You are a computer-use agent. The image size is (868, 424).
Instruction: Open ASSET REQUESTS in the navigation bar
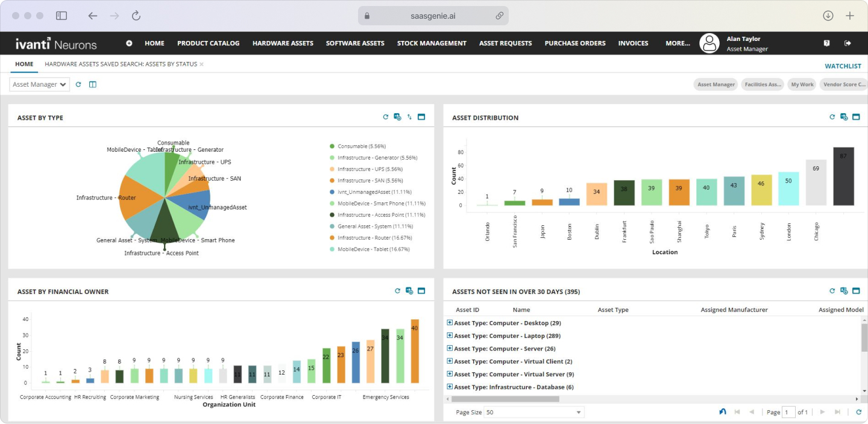(506, 43)
